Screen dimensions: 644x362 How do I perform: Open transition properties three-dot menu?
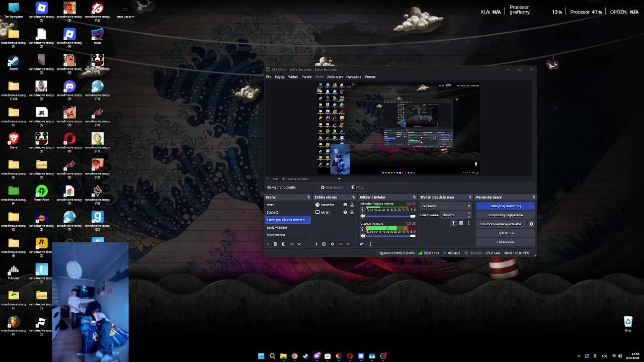[468, 223]
